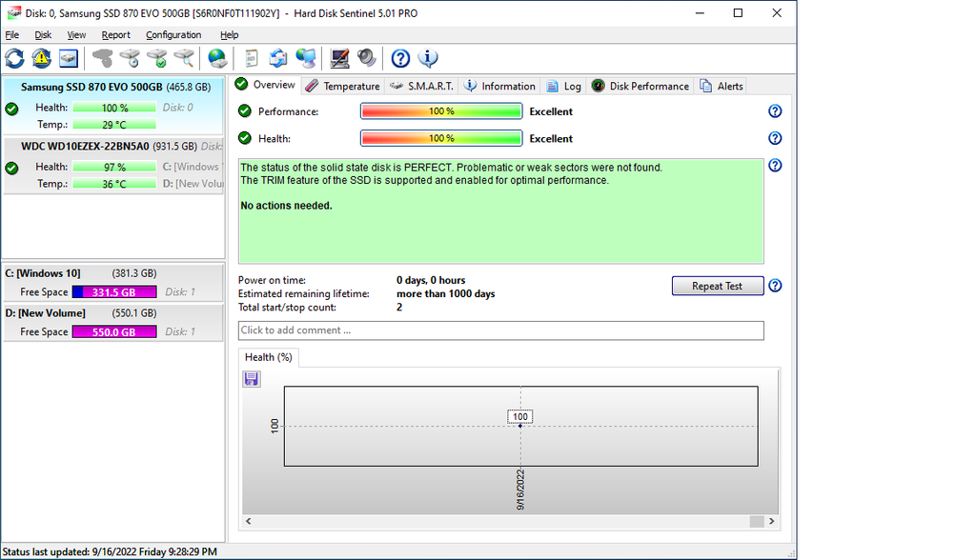976x560 pixels.
Task: Click status last updated text in status bar
Action: (110, 552)
